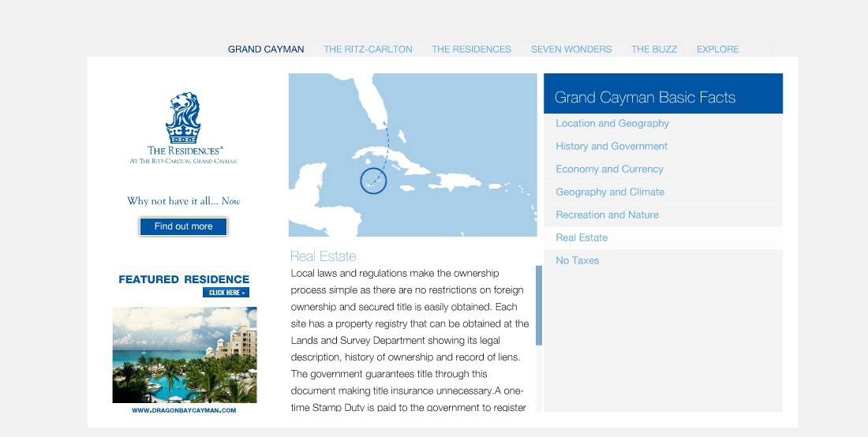Go to The Residences nav tab
This screenshot has width=868, height=437.
pyautogui.click(x=471, y=49)
